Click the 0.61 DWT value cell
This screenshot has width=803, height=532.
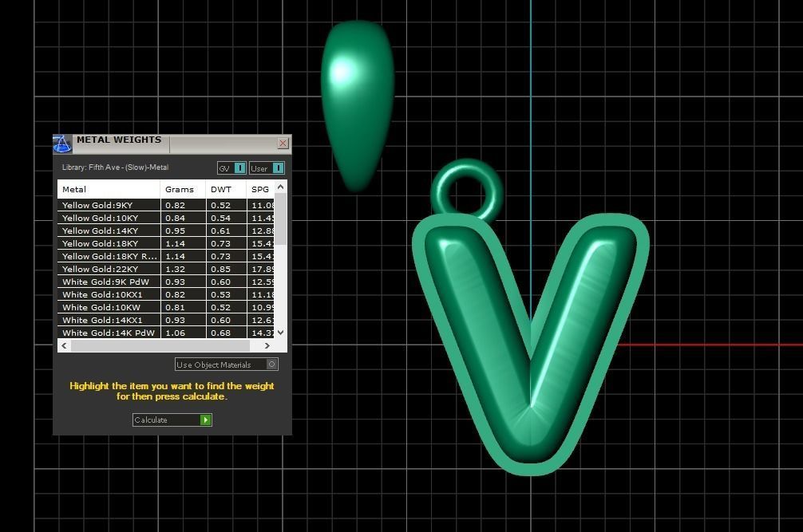[227, 231]
